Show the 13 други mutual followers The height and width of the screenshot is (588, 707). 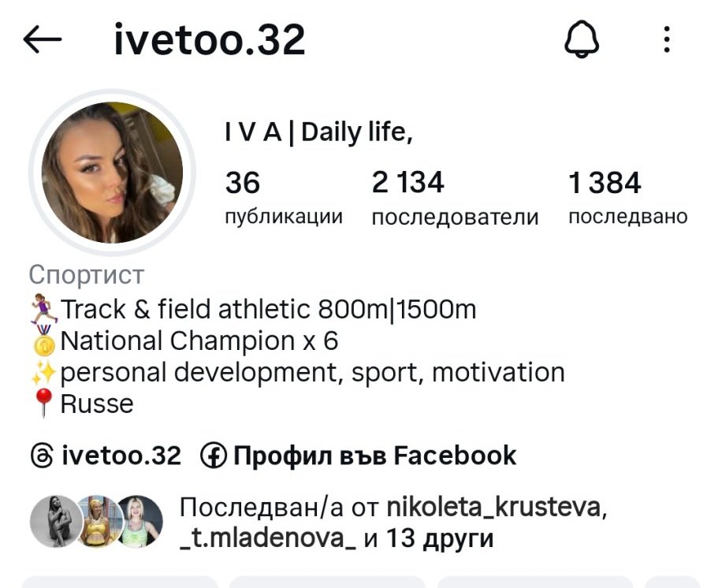click(x=440, y=538)
